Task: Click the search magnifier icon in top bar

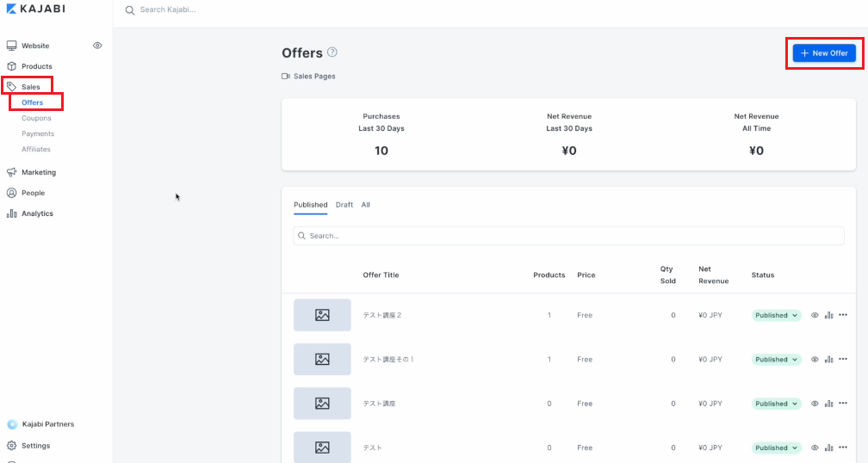Action: coord(130,10)
